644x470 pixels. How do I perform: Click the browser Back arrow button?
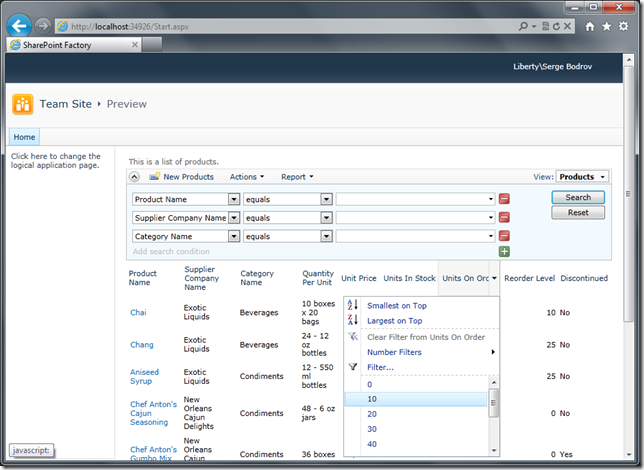(19, 26)
